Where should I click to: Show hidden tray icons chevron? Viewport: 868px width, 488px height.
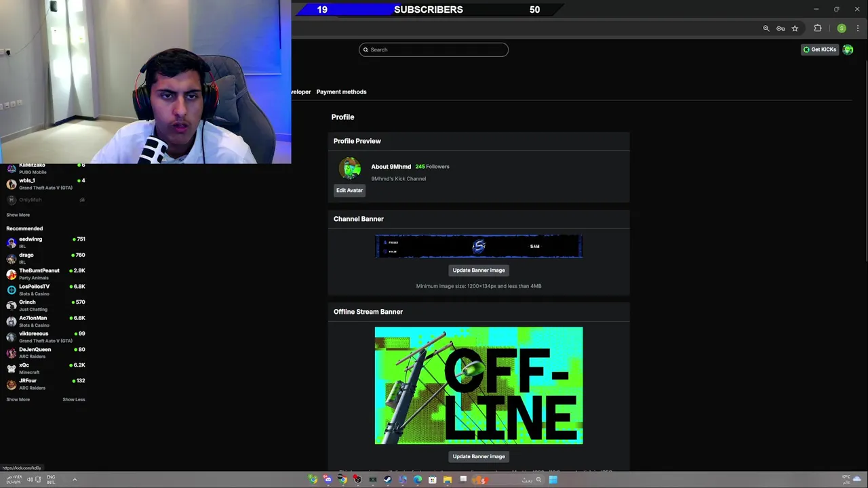(x=75, y=479)
